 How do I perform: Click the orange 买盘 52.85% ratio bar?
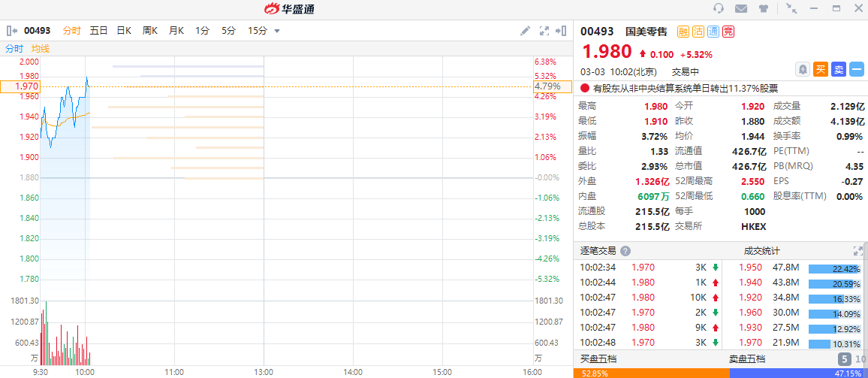pos(651,373)
